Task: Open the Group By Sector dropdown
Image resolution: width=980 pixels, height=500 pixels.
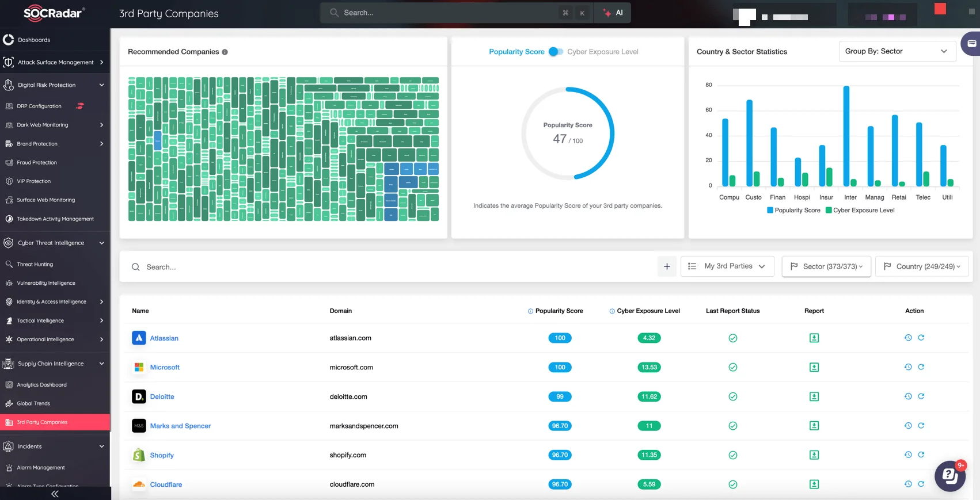Action: (x=897, y=51)
